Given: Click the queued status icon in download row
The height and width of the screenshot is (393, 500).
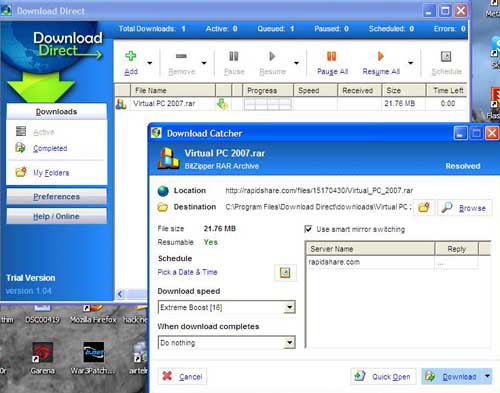Looking at the screenshot, I should click(222, 104).
